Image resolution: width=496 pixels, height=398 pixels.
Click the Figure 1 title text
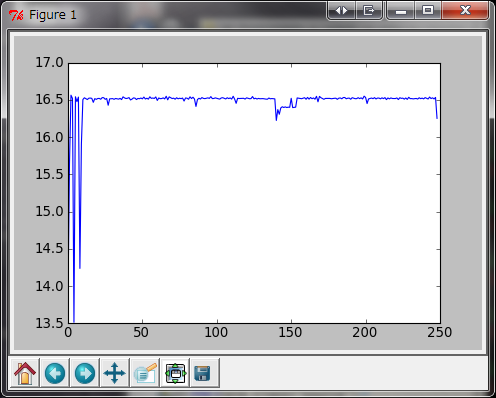click(53, 15)
